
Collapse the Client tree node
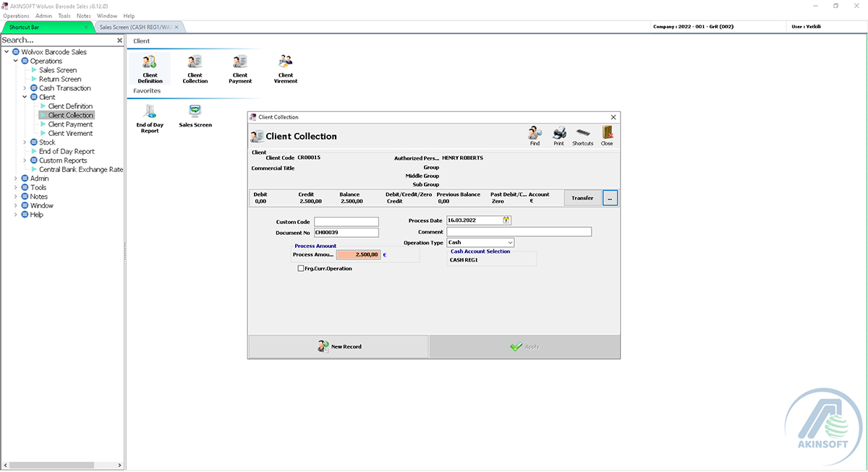click(x=25, y=97)
